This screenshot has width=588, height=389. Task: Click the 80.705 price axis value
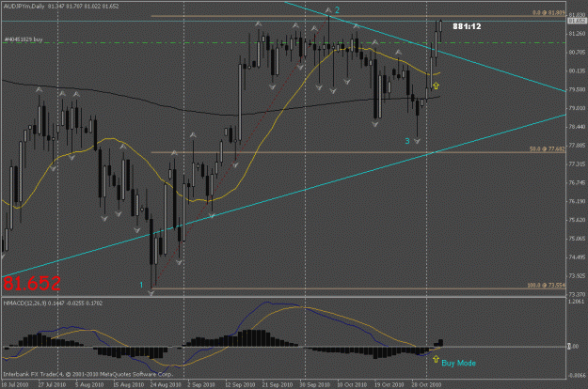pyautogui.click(x=578, y=53)
